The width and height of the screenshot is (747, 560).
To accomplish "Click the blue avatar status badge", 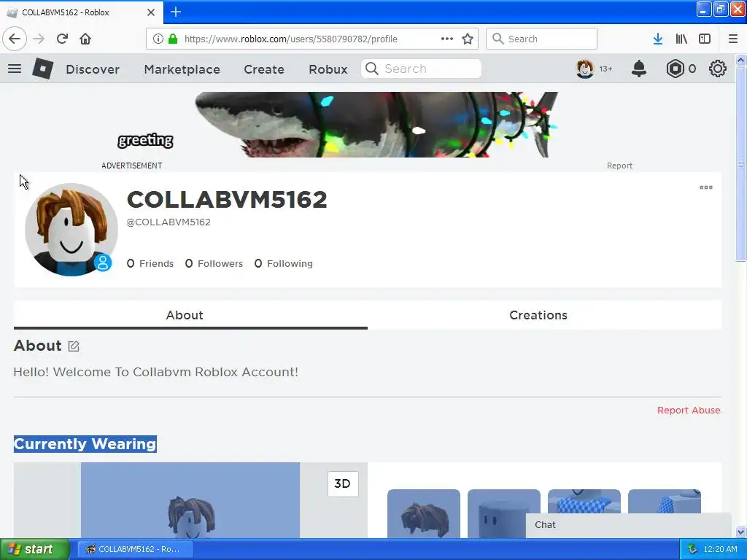I will pyautogui.click(x=102, y=262).
